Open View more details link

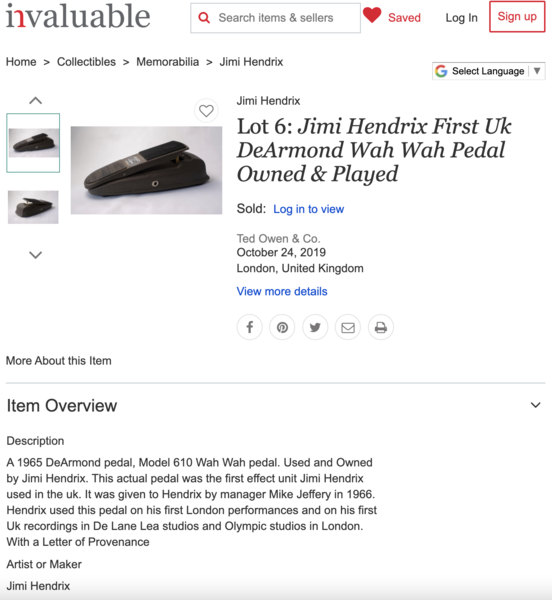coord(282,292)
